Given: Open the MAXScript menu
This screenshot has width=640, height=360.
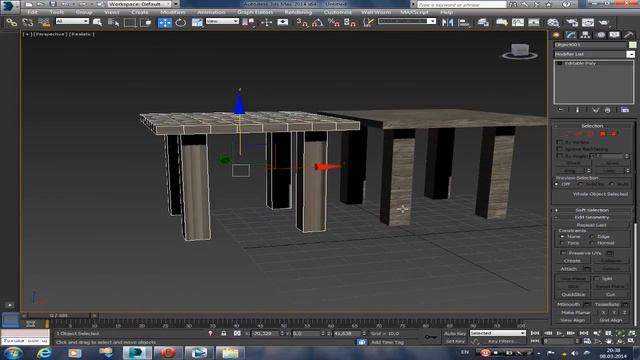Looking at the screenshot, I should pos(414,12).
